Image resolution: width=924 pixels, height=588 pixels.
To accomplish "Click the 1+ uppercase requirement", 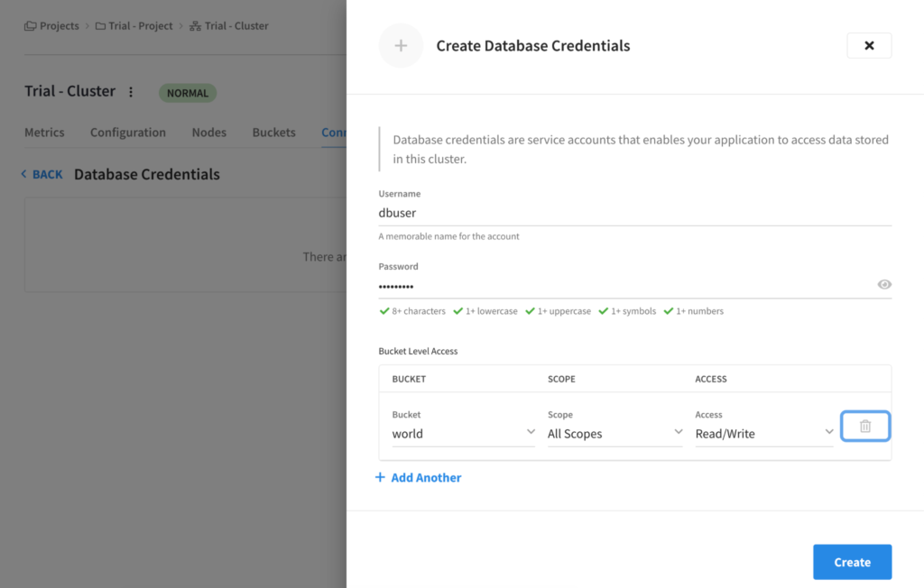I will (x=558, y=311).
